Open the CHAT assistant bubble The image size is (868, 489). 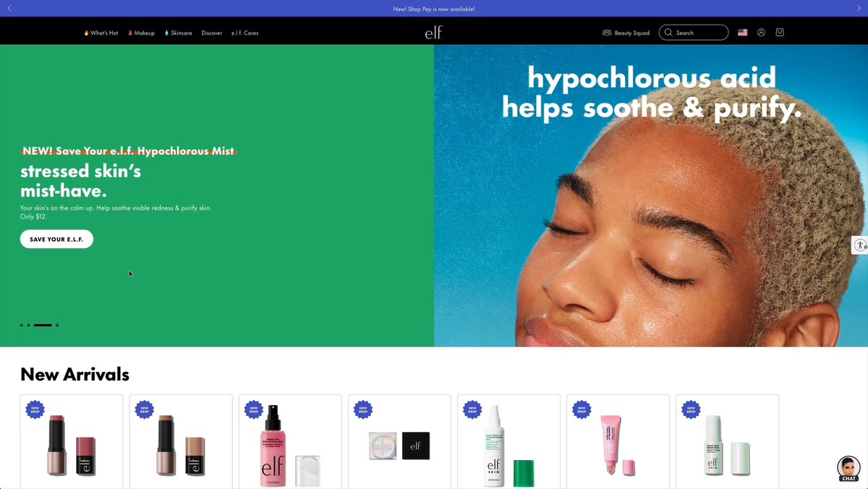848,469
